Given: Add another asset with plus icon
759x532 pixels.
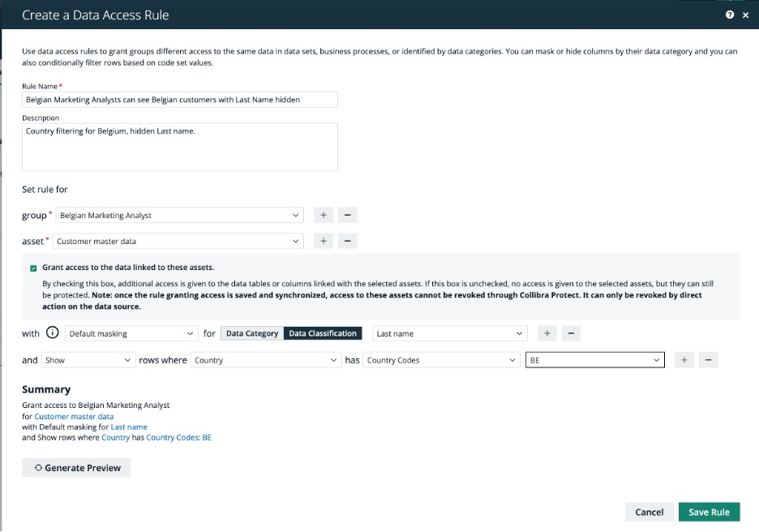Looking at the screenshot, I should (x=323, y=241).
